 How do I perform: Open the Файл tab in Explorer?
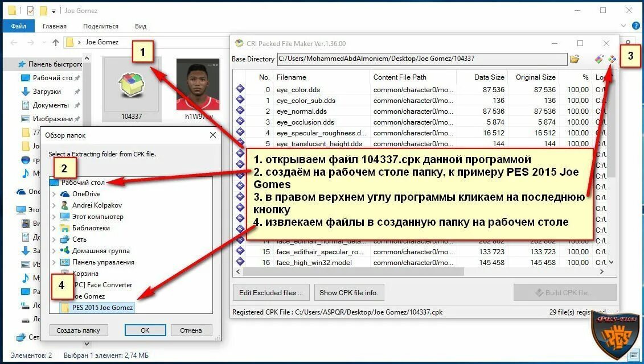click(18, 26)
